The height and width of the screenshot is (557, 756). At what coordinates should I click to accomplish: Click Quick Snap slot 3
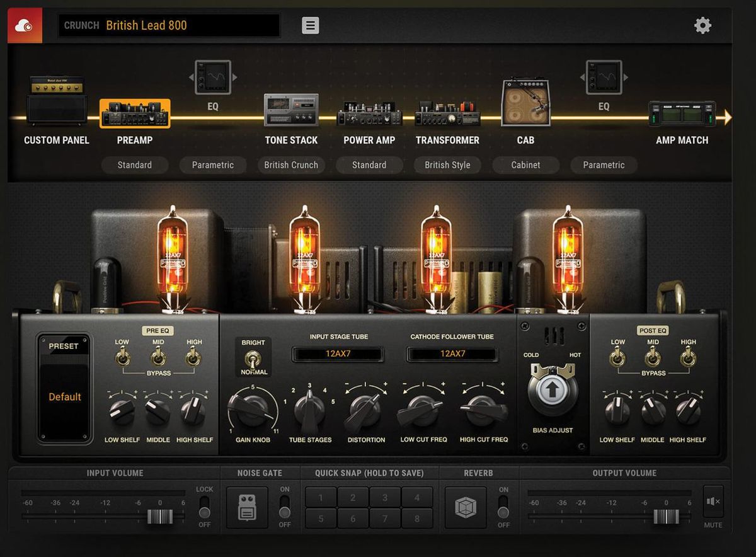385,498
